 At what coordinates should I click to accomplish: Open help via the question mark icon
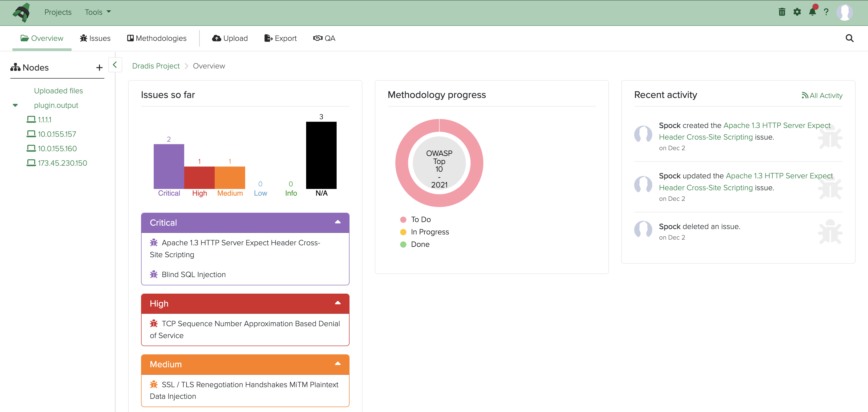tap(827, 12)
